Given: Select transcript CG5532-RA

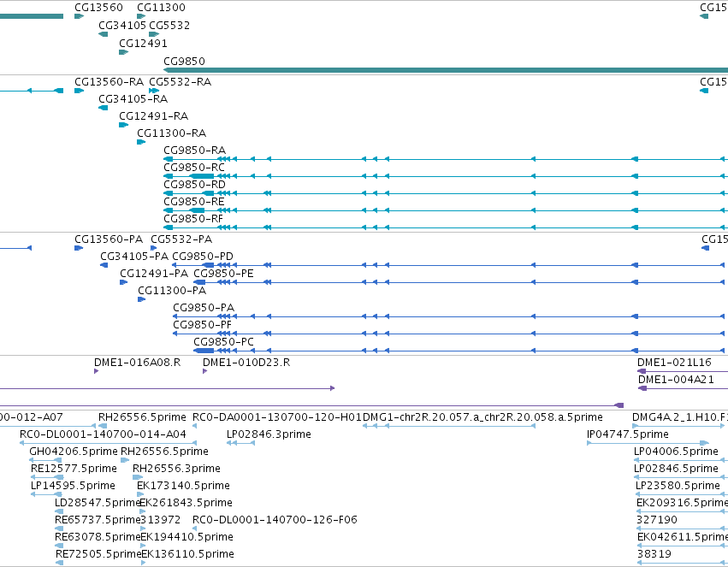Looking at the screenshot, I should (181, 82).
